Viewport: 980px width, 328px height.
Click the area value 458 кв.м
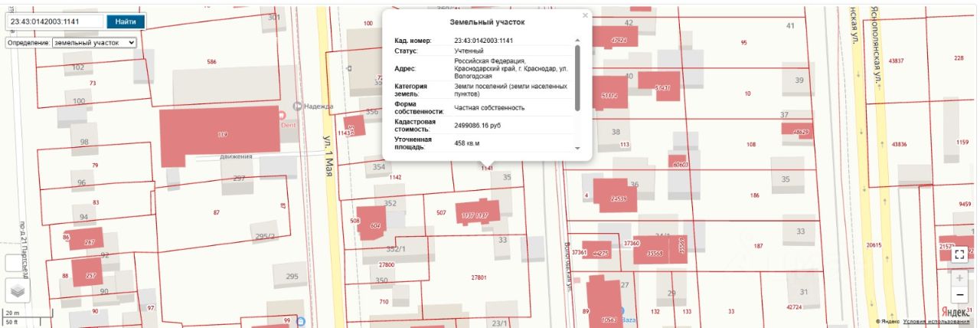coord(467,143)
